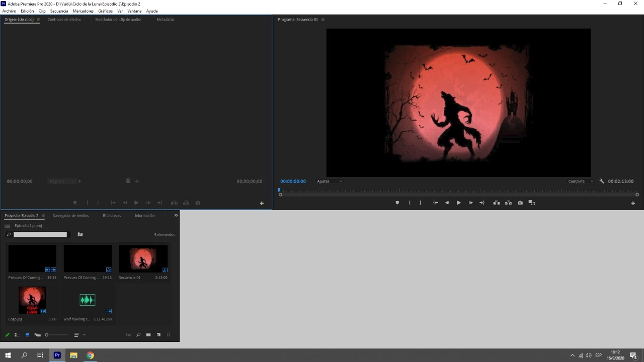This screenshot has width=644, height=362.
Task: Switch to Mezclador del clip de audio tab
Action: pyautogui.click(x=118, y=20)
